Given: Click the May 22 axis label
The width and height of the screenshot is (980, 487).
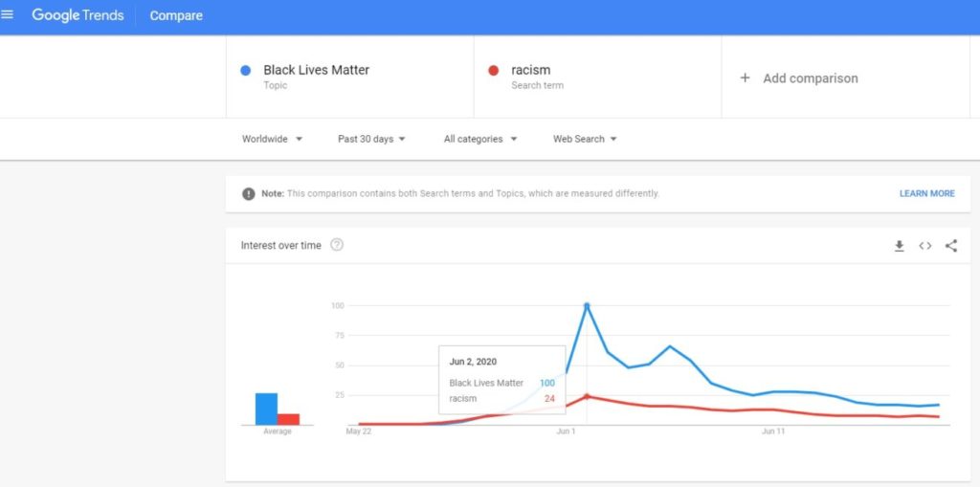Looking at the screenshot, I should tap(358, 432).
